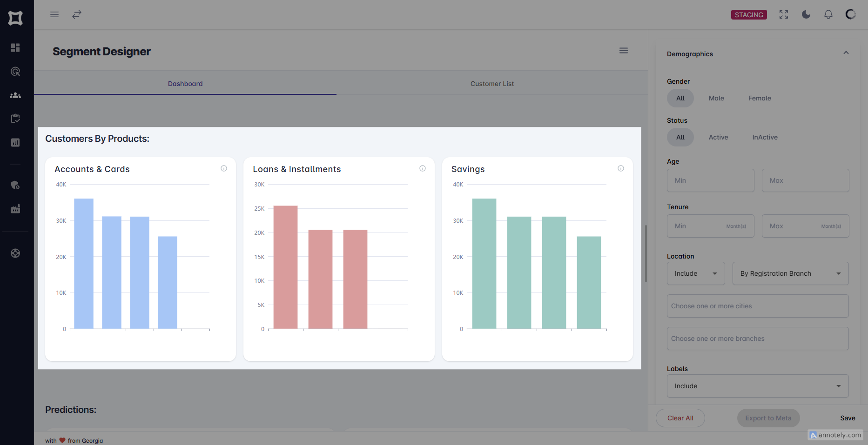View info for the Savings chart
Viewport: 868px width, 445px height.
coord(621,168)
